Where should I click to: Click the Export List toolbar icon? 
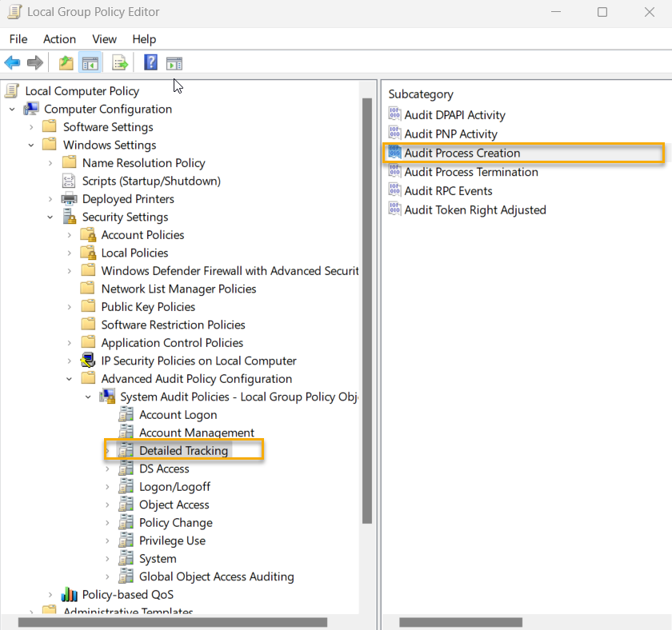coord(120,62)
